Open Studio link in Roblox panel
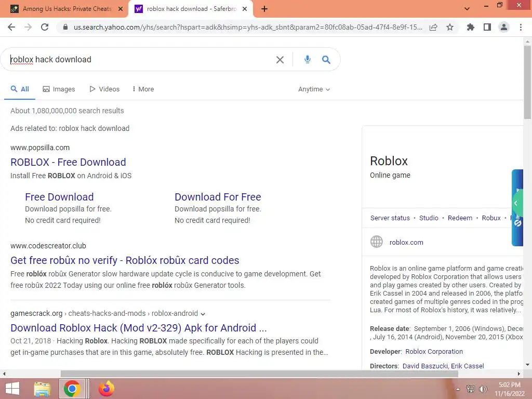The width and height of the screenshot is (532, 399). pyautogui.click(x=429, y=218)
